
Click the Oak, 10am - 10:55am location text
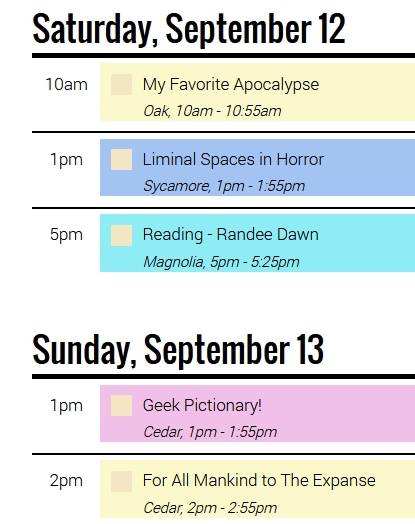(212, 111)
